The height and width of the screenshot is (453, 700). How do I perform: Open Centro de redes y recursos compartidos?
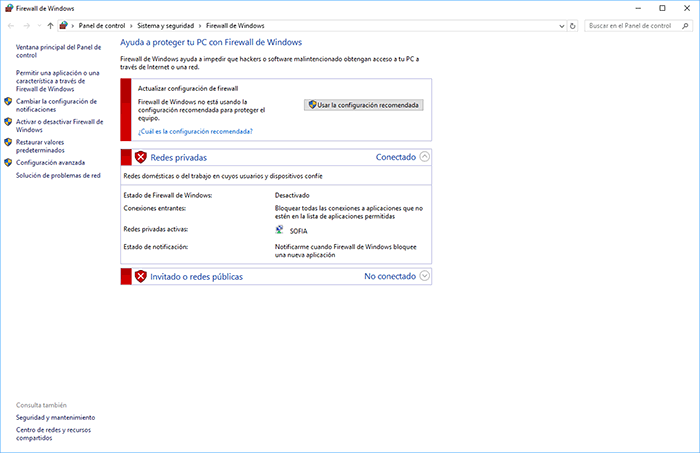pos(53,434)
